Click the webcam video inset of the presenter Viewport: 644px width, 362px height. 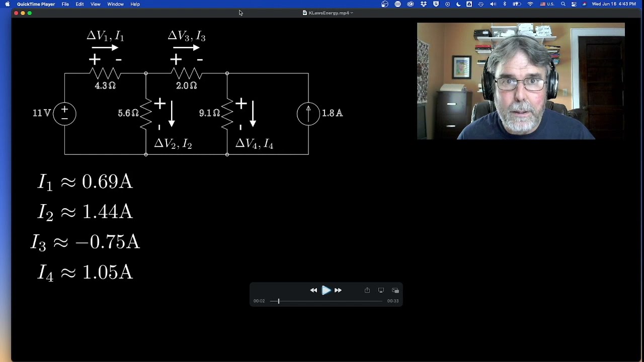(521, 81)
